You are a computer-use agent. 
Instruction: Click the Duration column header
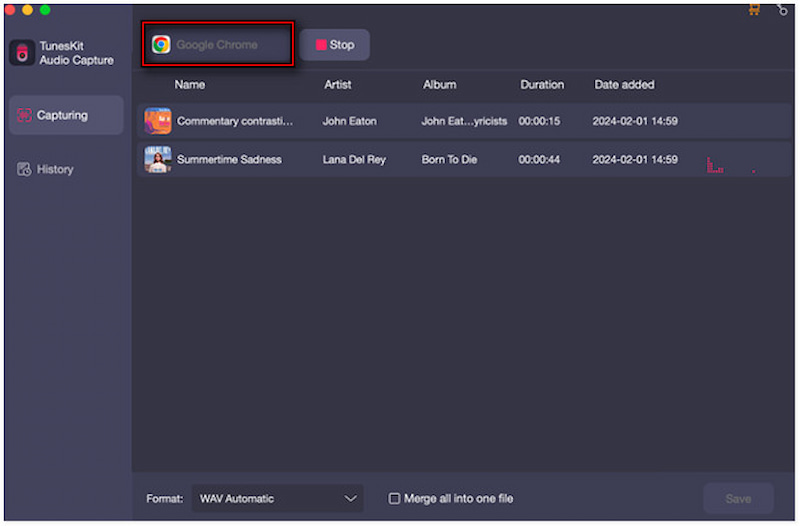[x=542, y=85]
